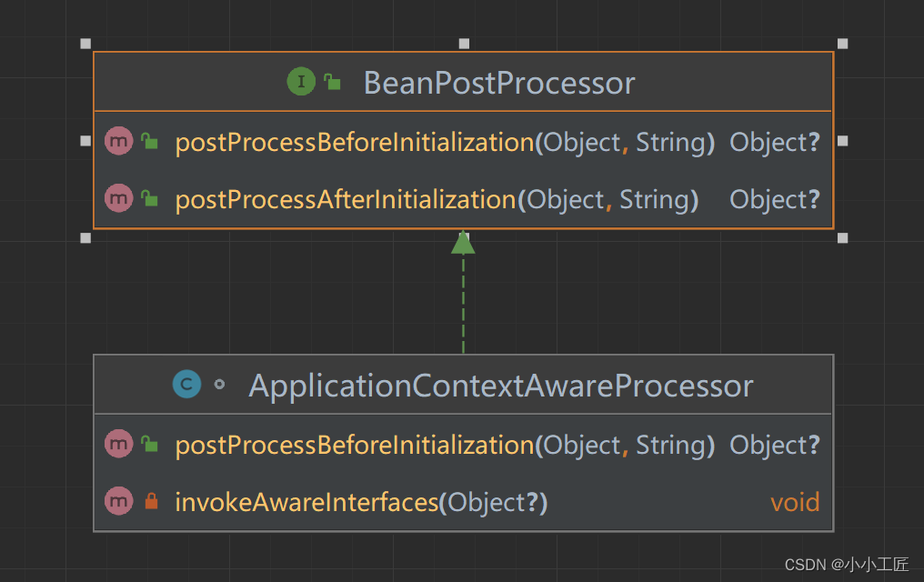Viewport: 924px width, 582px height.
Task: Click the void return type of invokeAwareInterfaces
Action: tap(795, 502)
